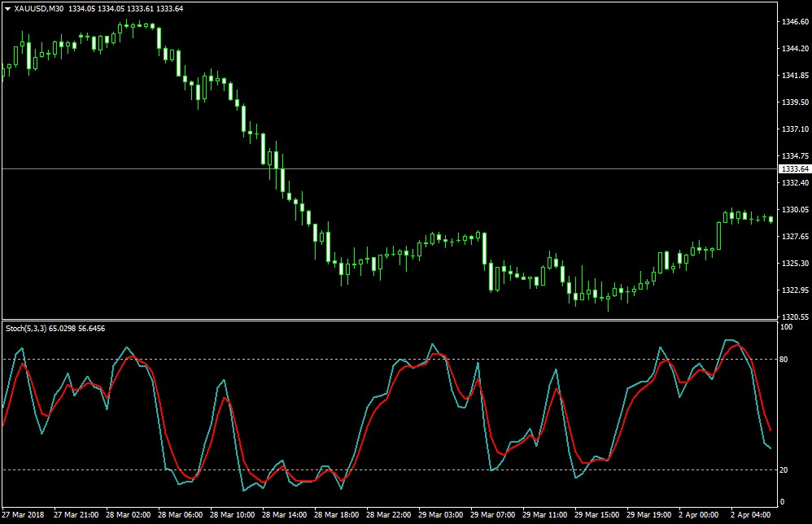The width and height of the screenshot is (812, 524).
Task: Select the 2 Apr 04:00 time label
Action: [x=750, y=515]
